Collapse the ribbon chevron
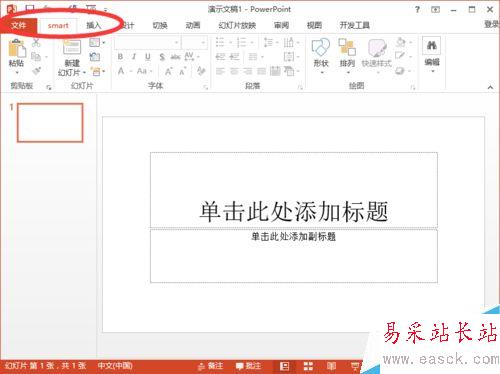Viewport: 500px width, 374px height. click(490, 87)
